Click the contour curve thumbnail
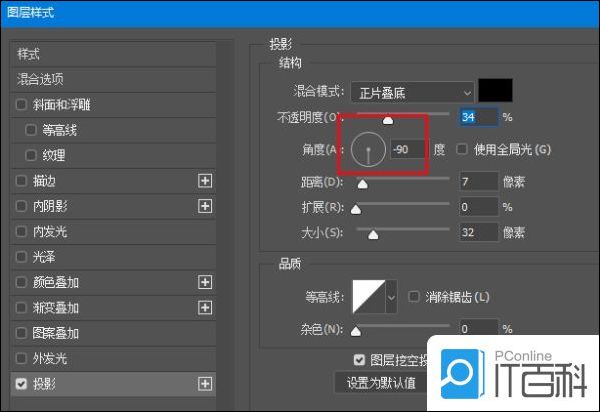 [x=369, y=297]
